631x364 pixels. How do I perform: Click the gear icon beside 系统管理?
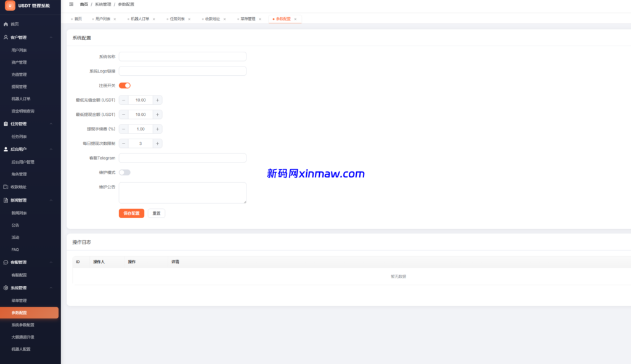click(x=5, y=288)
